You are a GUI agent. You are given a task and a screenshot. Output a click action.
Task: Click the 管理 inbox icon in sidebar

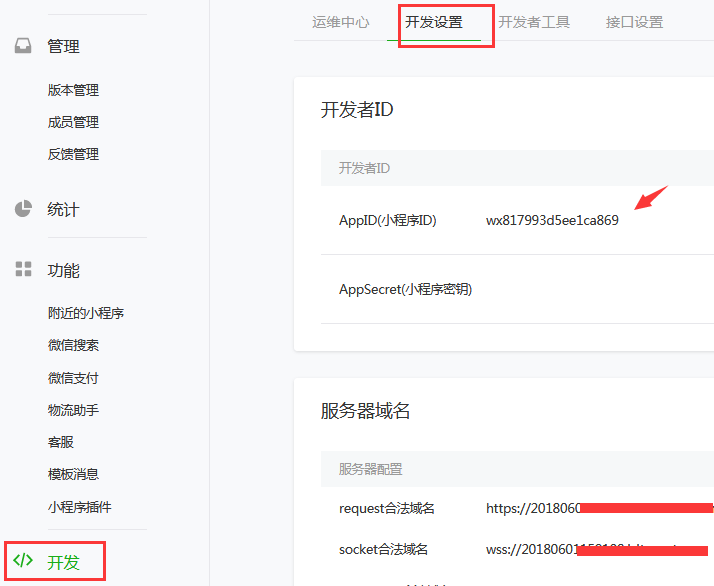point(23,47)
